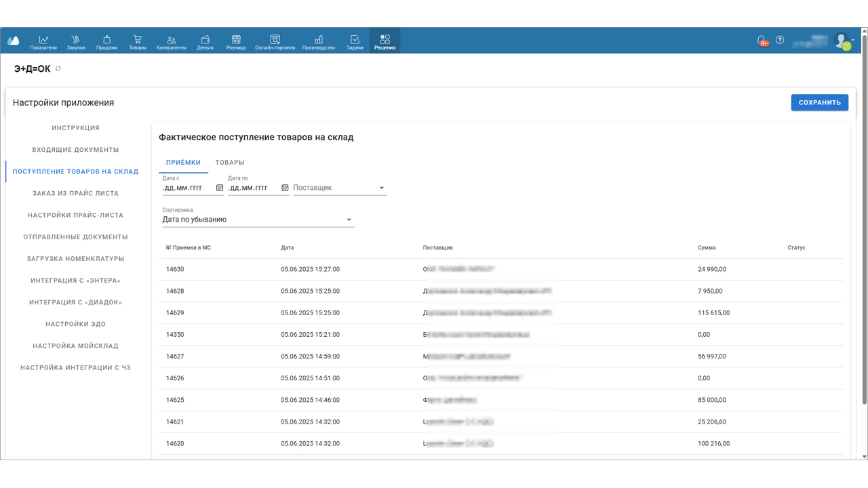Click the refresh icon next to Э+Д=ОК

pyautogui.click(x=58, y=68)
